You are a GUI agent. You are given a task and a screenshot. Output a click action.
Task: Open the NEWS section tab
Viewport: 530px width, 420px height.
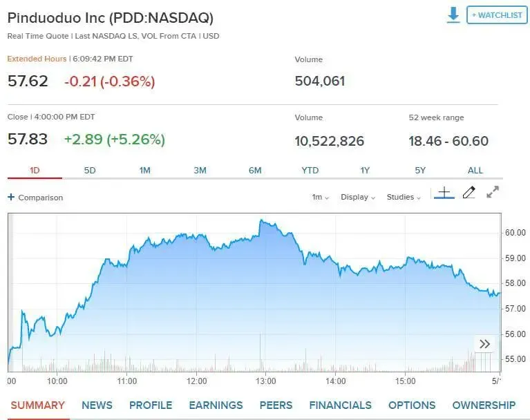(97, 405)
